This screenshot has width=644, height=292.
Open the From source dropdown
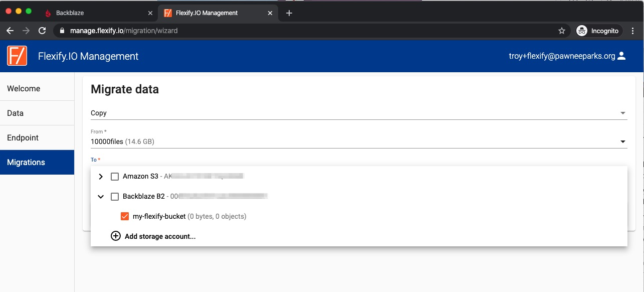pos(359,141)
